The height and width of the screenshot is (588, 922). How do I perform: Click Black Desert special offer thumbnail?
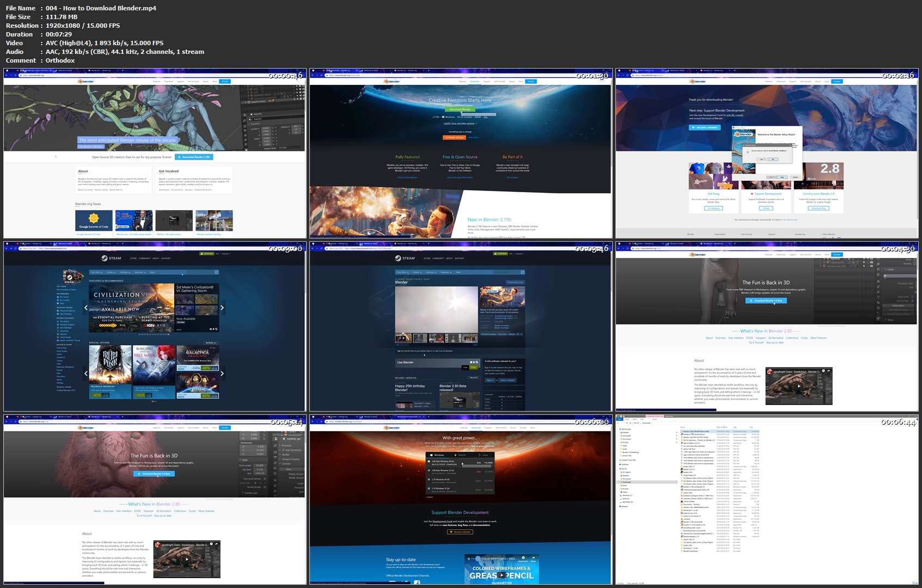(154, 365)
